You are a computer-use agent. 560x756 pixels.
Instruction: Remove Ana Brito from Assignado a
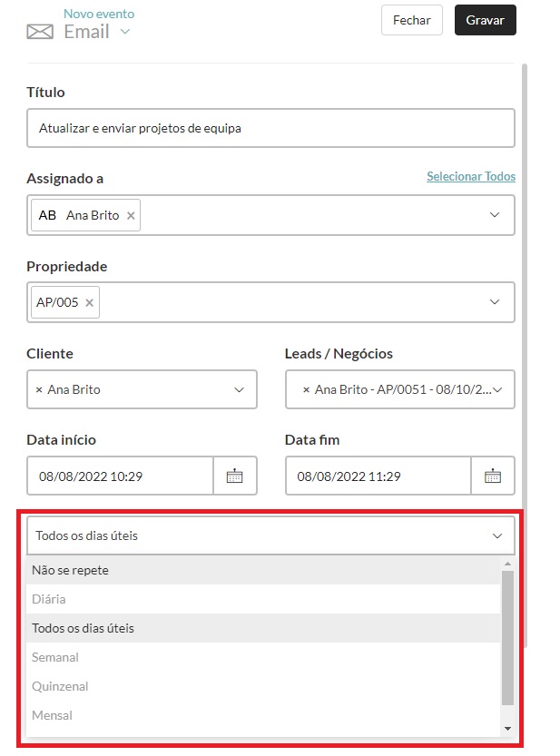point(131,216)
